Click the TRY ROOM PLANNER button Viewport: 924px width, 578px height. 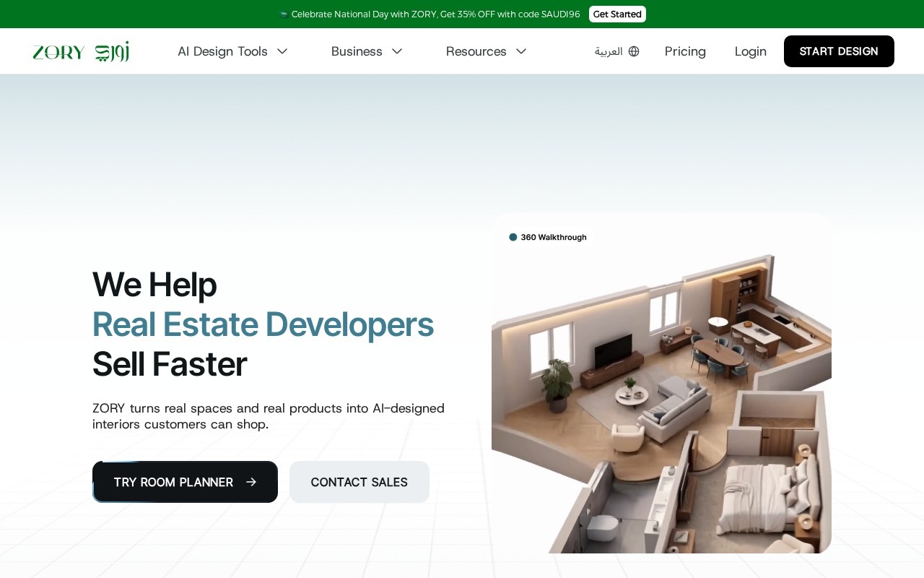click(185, 482)
